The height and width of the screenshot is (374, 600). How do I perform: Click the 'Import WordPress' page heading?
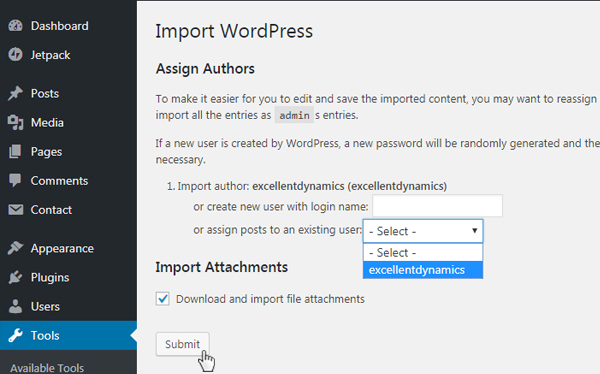234,31
